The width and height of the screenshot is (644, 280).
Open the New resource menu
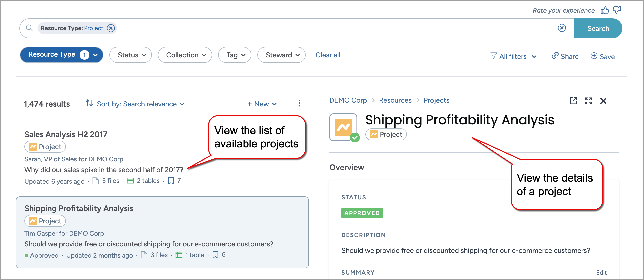point(262,104)
